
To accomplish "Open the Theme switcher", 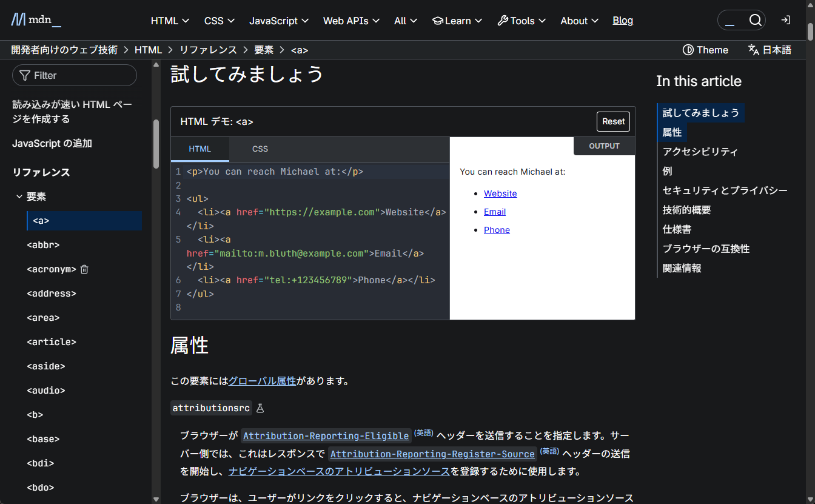I will [705, 50].
